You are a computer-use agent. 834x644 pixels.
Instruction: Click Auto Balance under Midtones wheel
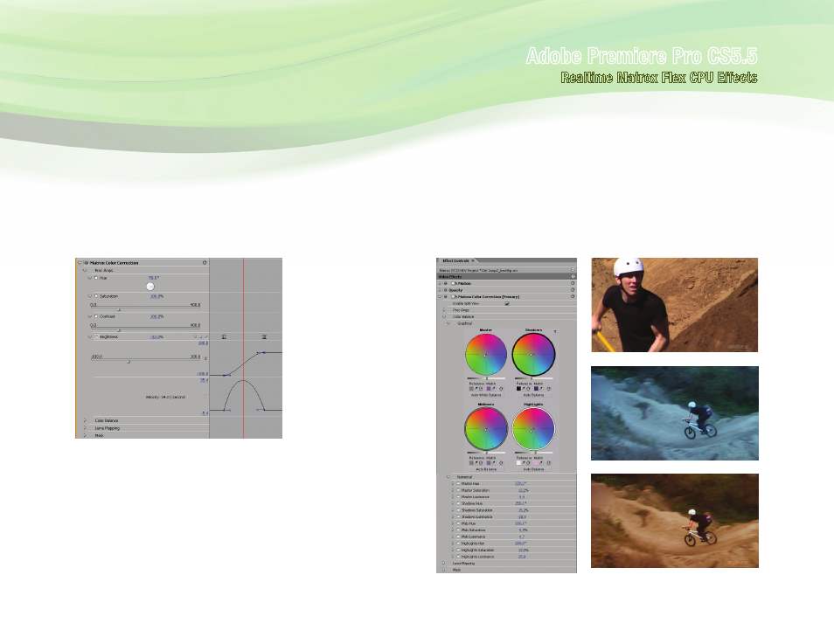(x=486, y=469)
